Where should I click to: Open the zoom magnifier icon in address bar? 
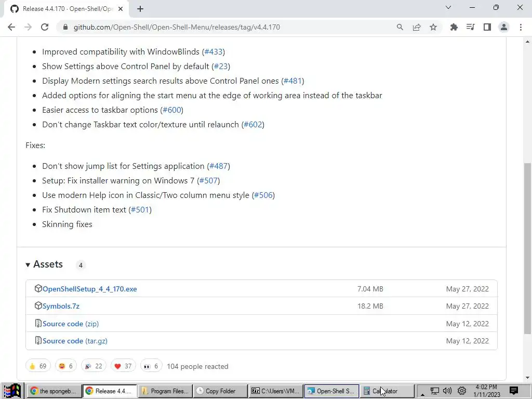[x=400, y=27]
